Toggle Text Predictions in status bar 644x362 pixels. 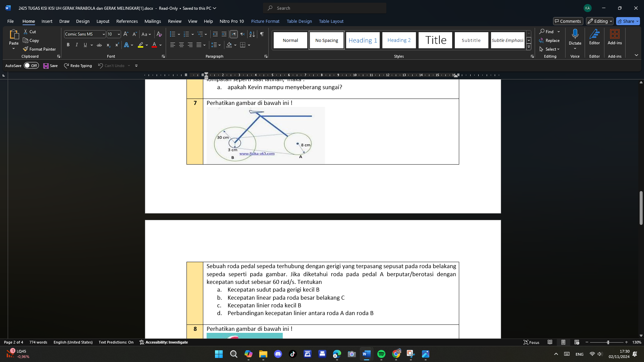click(x=116, y=342)
